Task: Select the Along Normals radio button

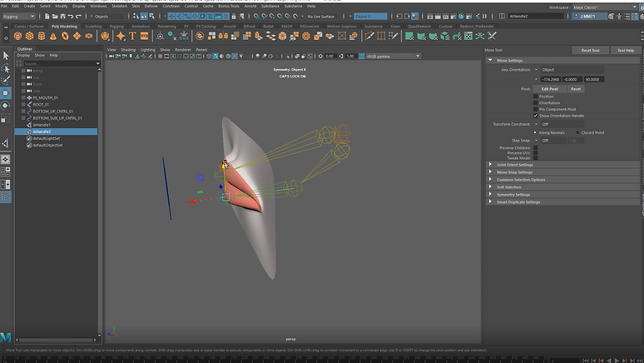Action: [535, 132]
